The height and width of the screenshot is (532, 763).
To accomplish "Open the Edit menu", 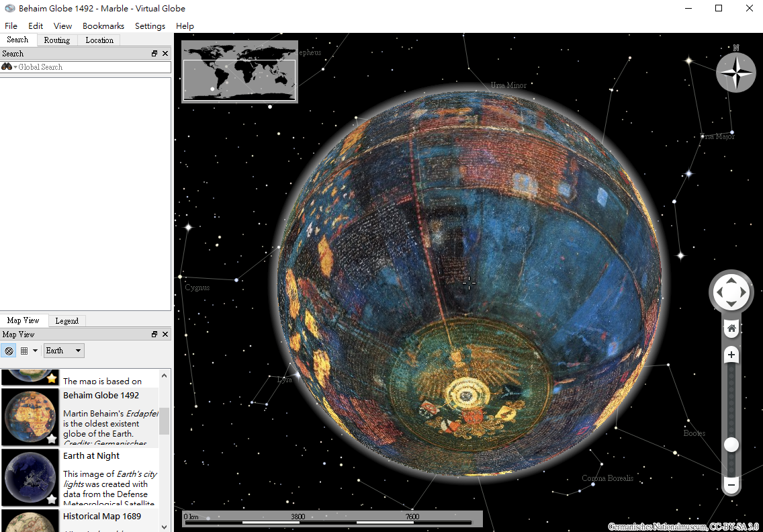I will pyautogui.click(x=36, y=26).
